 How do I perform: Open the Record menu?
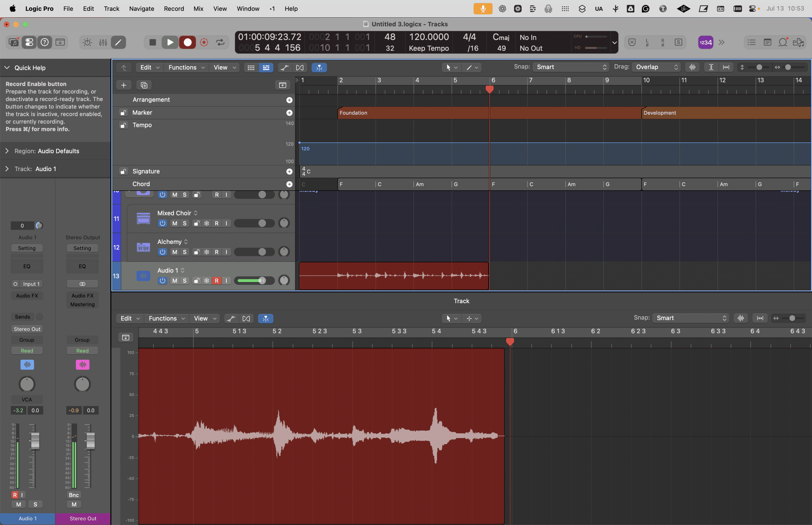coord(174,9)
